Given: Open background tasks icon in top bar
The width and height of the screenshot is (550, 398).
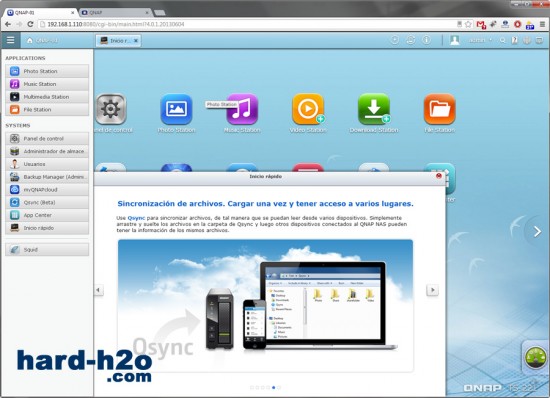Looking at the screenshot, I should click(x=395, y=40).
